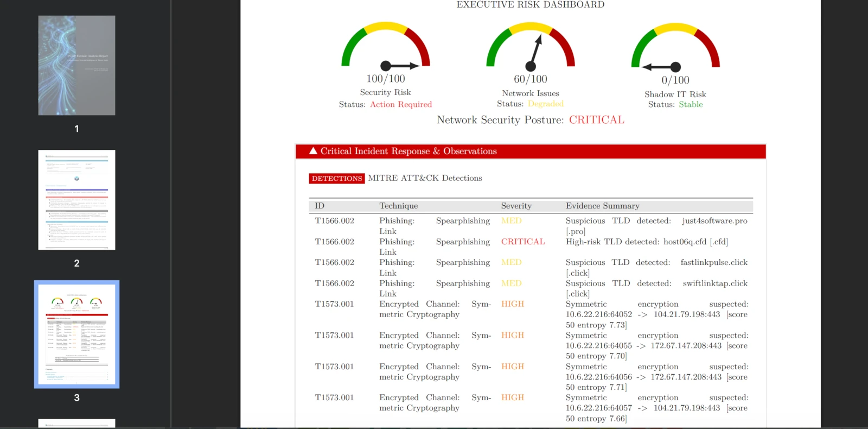Image resolution: width=868 pixels, height=429 pixels.
Task: Open page 2 thumbnail in sidebar
Action: 76,200
